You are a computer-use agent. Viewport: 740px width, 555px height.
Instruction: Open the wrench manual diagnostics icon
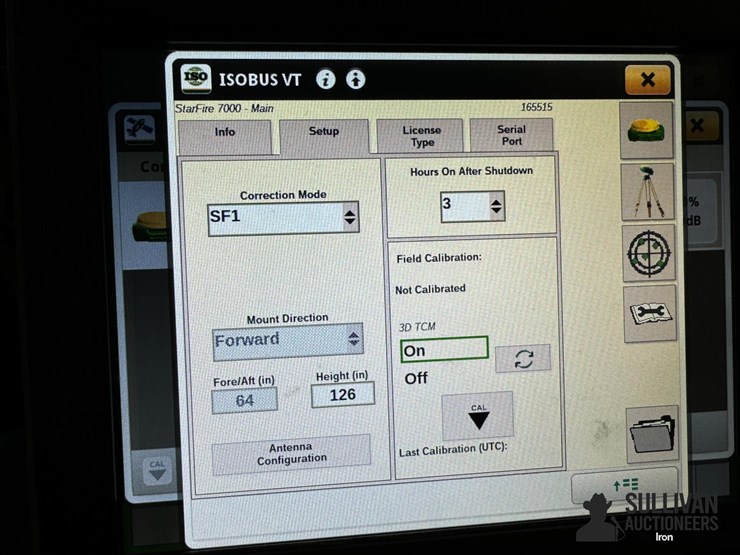(x=650, y=313)
